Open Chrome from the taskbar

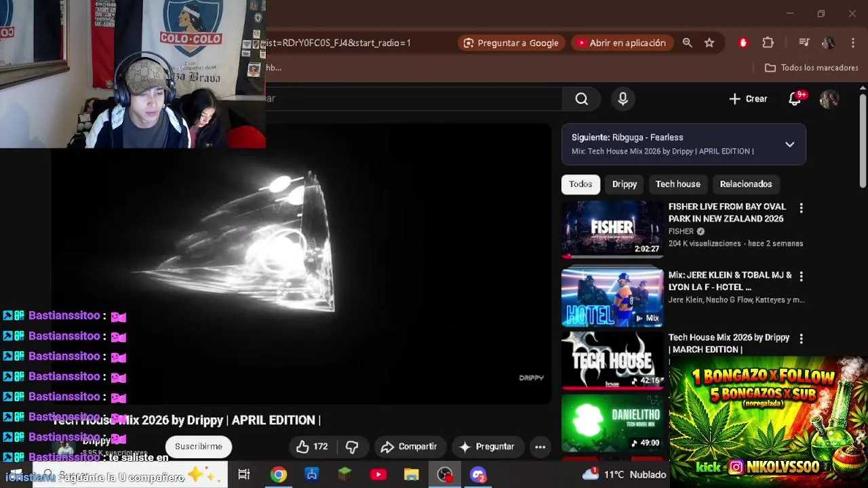click(x=279, y=475)
